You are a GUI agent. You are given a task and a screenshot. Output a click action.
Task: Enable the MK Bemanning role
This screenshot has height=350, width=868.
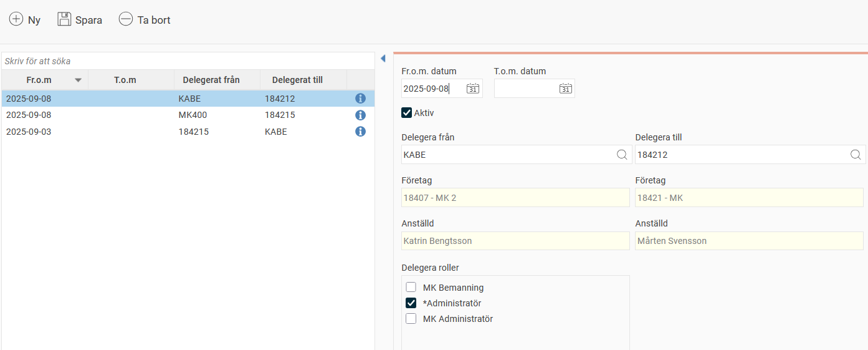click(411, 288)
